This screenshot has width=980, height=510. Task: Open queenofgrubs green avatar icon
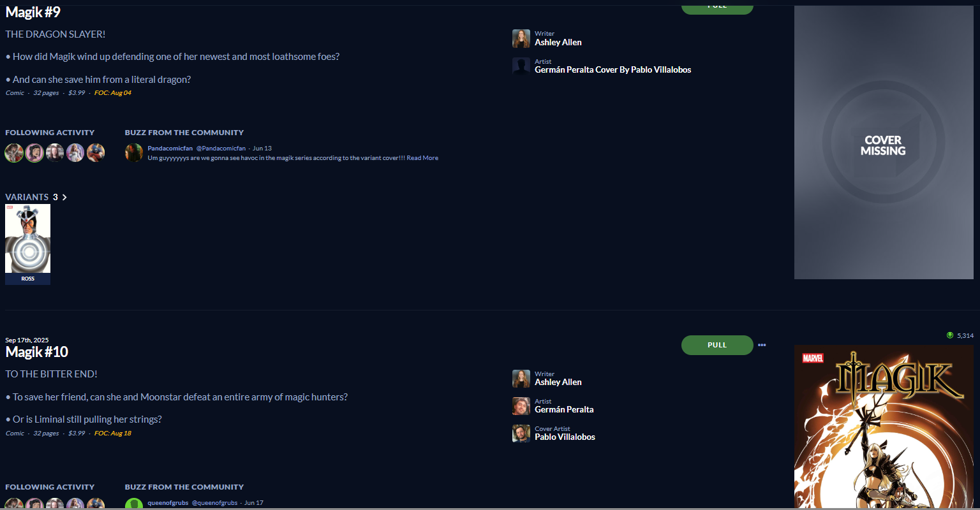[134, 504]
